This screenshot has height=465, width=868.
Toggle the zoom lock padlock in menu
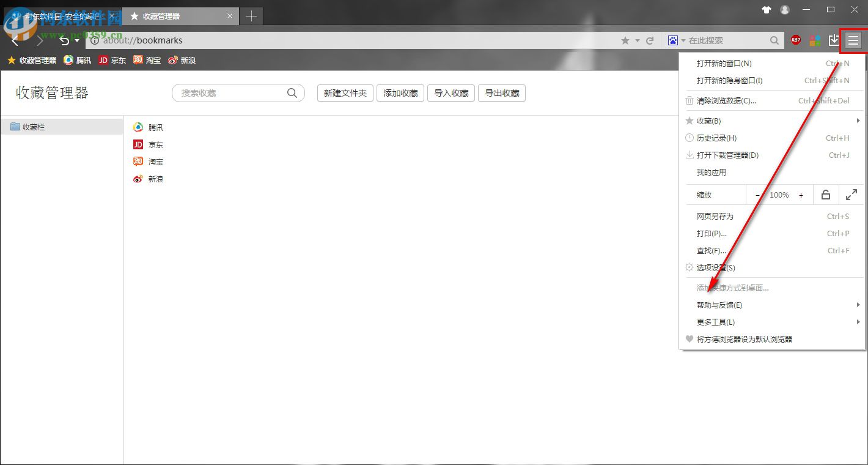pos(825,195)
